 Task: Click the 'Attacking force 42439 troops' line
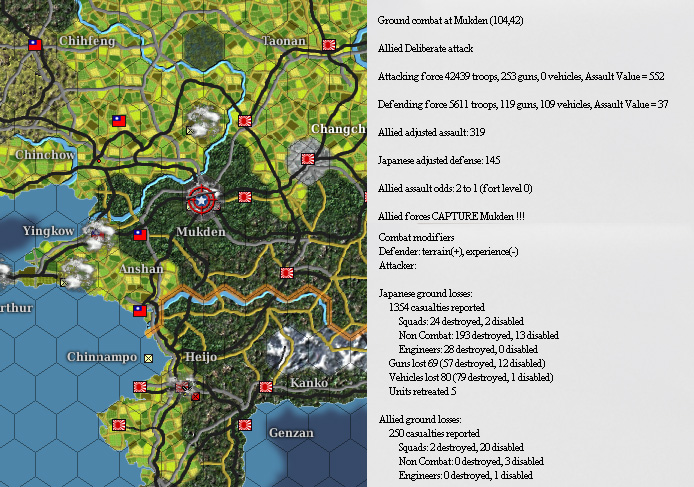[x=521, y=76]
